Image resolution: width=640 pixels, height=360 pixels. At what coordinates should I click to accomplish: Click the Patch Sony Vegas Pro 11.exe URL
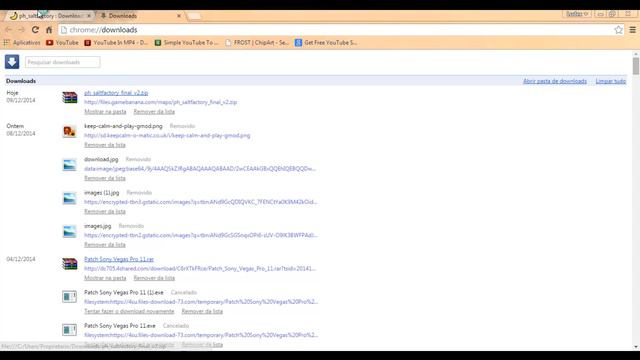[x=201, y=335]
